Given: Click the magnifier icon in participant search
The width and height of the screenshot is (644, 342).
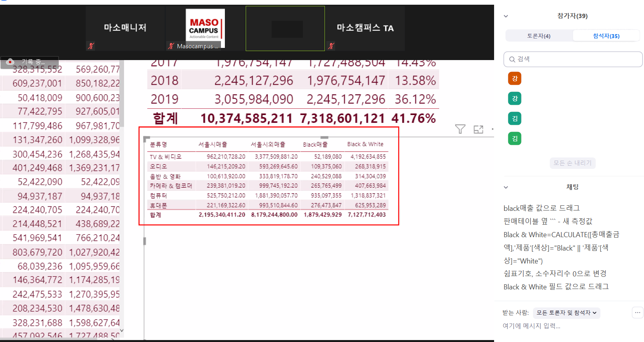Looking at the screenshot, I should pyautogui.click(x=512, y=59).
